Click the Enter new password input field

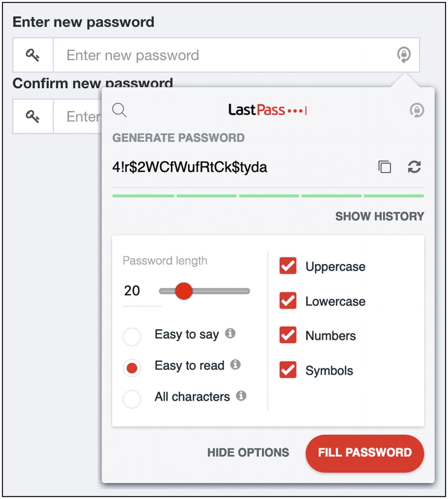point(236,55)
